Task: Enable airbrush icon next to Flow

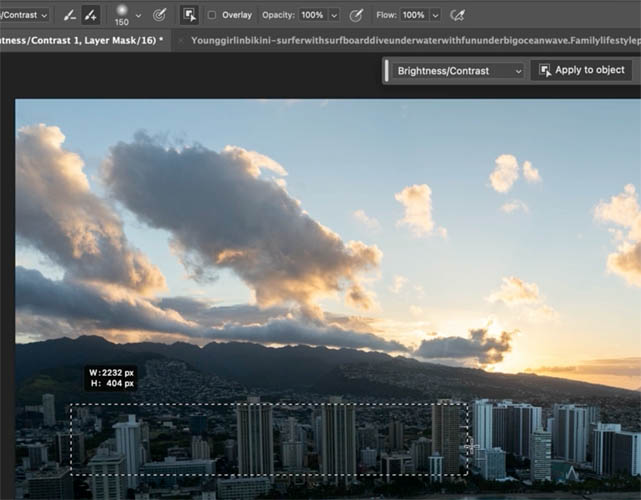Action: [x=458, y=15]
